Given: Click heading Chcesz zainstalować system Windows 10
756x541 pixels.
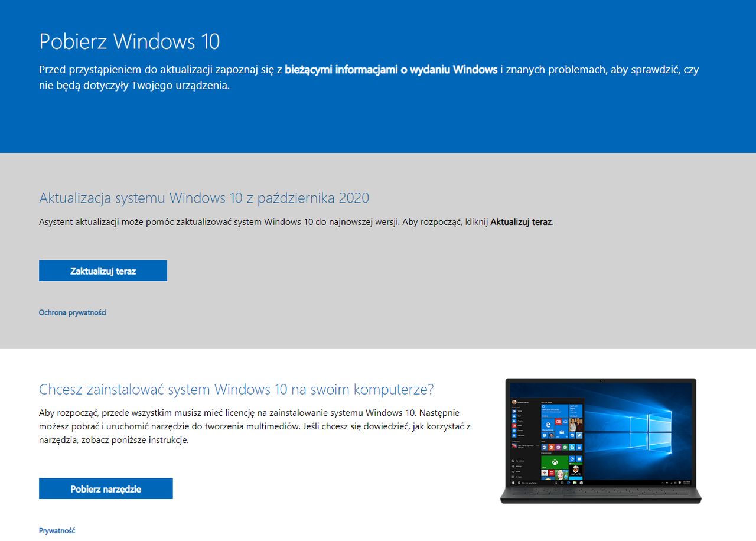Looking at the screenshot, I should point(236,389).
